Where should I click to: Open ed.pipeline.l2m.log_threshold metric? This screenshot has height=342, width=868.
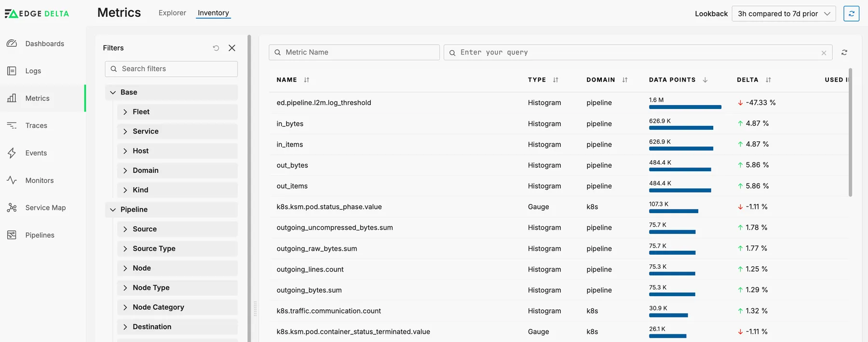[324, 103]
